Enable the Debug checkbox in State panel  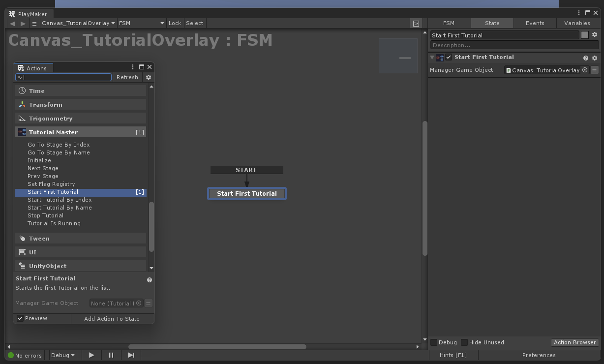[434, 342]
